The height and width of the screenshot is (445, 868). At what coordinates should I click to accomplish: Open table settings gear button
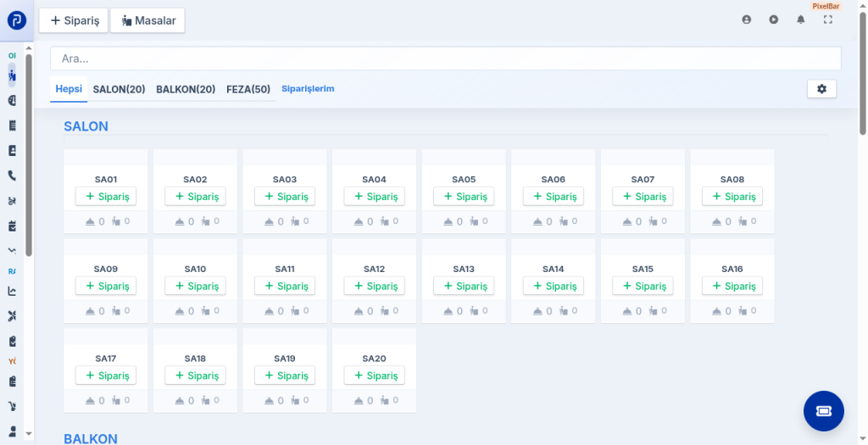coord(821,89)
